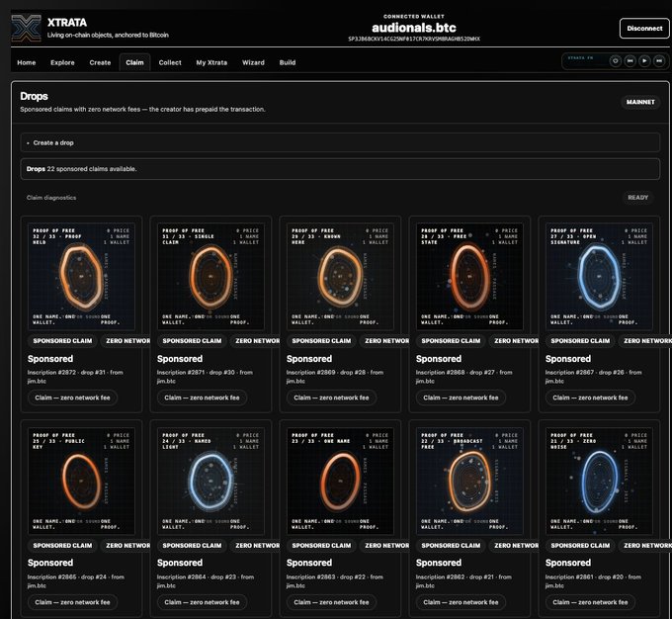Open the Explore tab
The image size is (672, 619).
pyautogui.click(x=62, y=62)
